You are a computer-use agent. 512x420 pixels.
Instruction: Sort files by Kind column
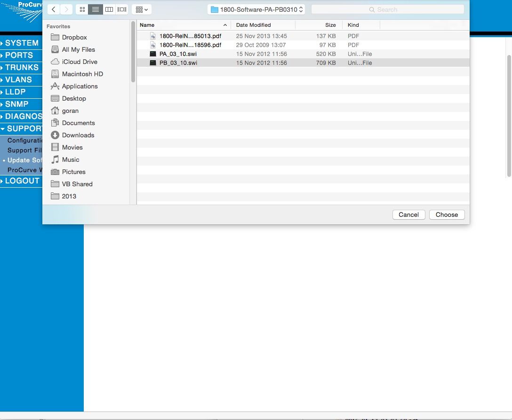pos(361,25)
